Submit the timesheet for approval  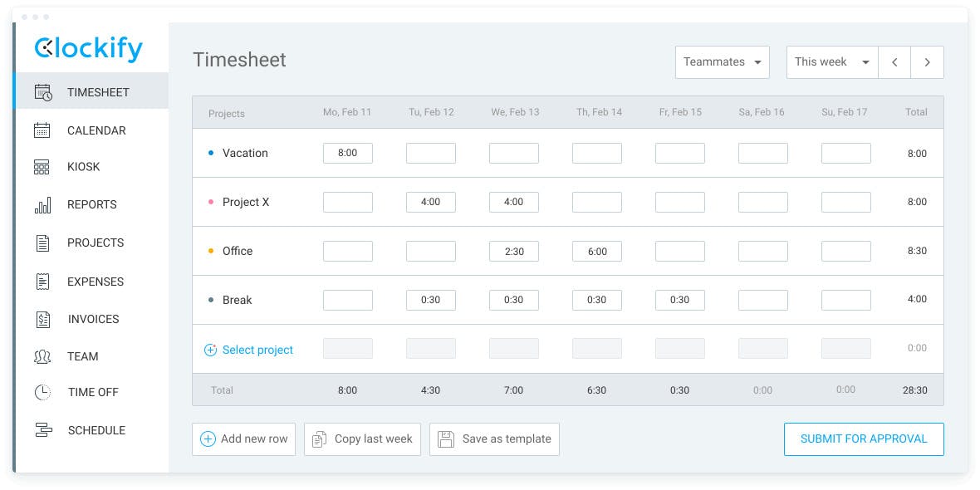click(864, 439)
